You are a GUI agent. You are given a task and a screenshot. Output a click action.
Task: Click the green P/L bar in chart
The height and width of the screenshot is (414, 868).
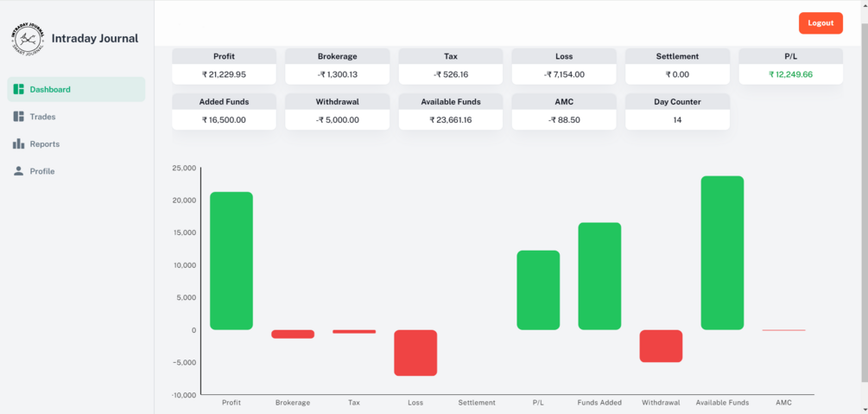tap(538, 290)
